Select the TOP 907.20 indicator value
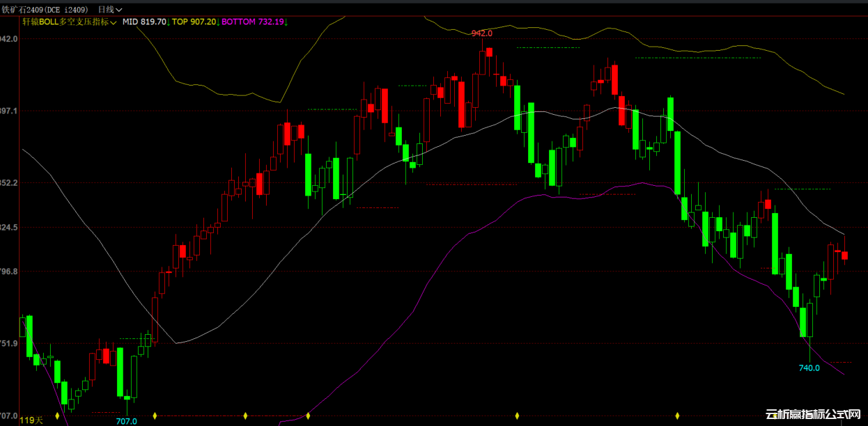Screen dimensions: 868x426 [196, 22]
